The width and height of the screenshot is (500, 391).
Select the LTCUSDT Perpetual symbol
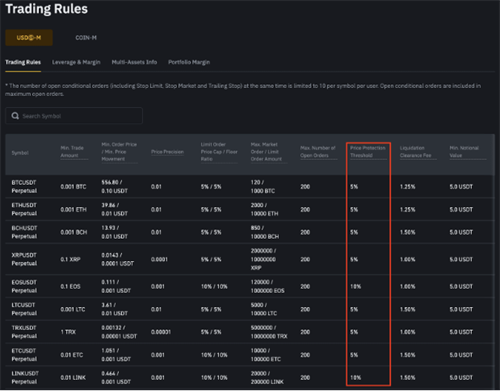tap(24, 309)
